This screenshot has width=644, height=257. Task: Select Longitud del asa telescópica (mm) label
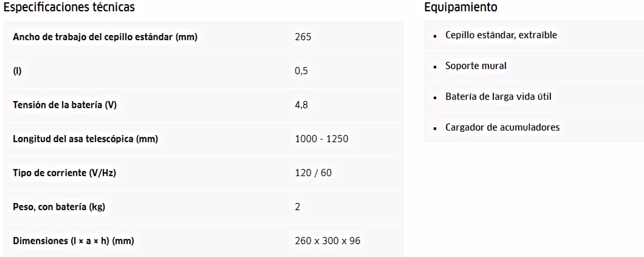pyautogui.click(x=85, y=139)
